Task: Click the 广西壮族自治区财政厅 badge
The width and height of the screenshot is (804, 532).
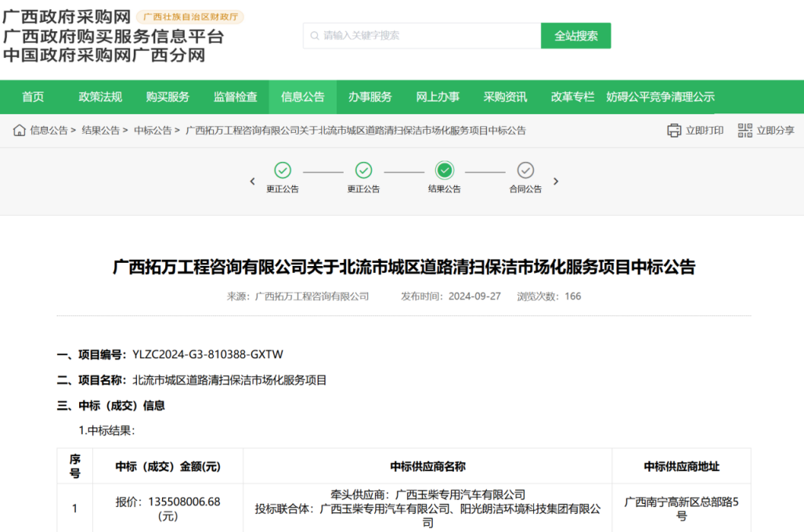Action: click(x=190, y=17)
